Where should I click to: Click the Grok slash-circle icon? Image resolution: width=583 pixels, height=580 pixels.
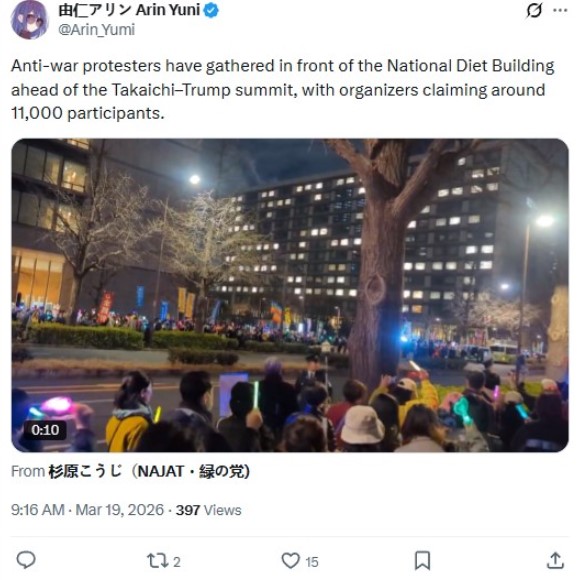point(534,10)
